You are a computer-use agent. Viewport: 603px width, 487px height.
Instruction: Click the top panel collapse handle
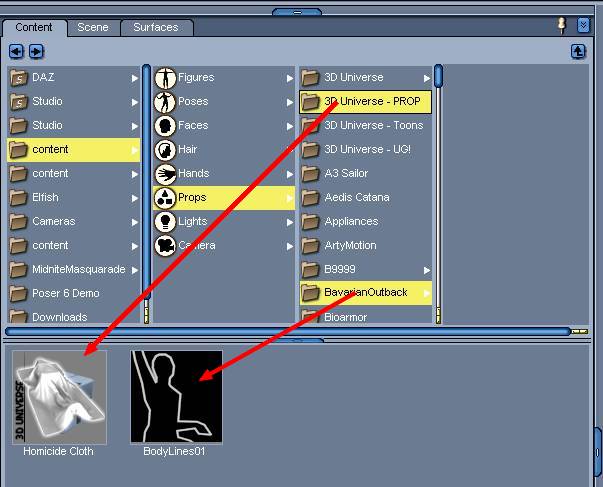click(297, 12)
